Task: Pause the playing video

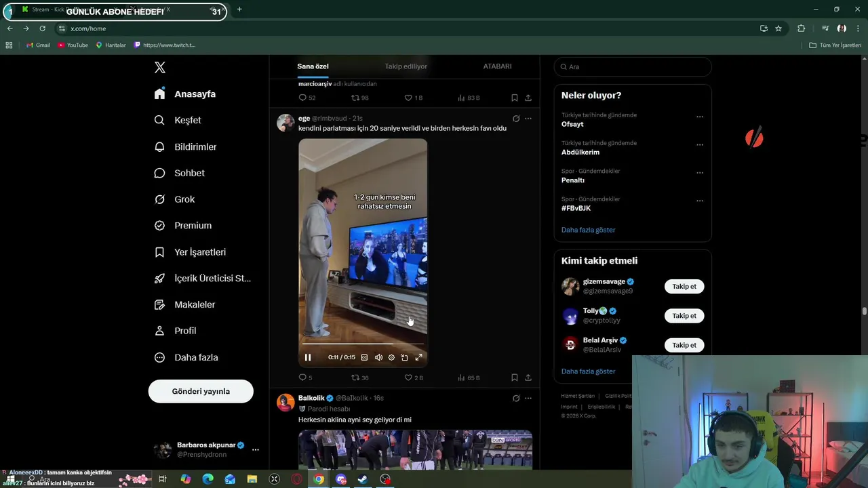Action: click(x=308, y=357)
